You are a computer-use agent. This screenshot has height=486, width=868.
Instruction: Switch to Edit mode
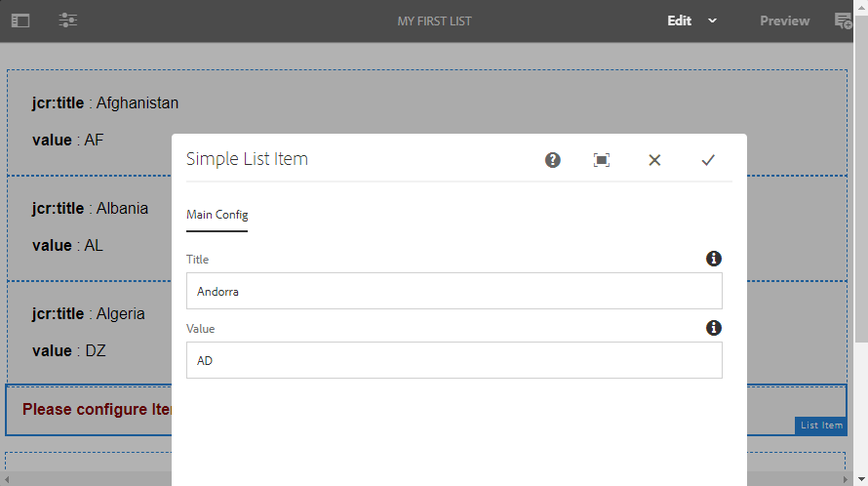pyautogui.click(x=679, y=20)
